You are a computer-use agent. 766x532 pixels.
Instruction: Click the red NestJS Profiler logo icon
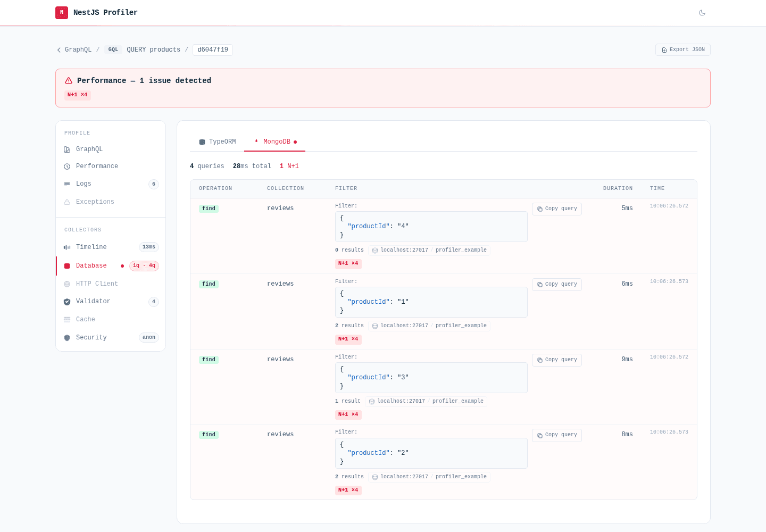pyautogui.click(x=62, y=12)
